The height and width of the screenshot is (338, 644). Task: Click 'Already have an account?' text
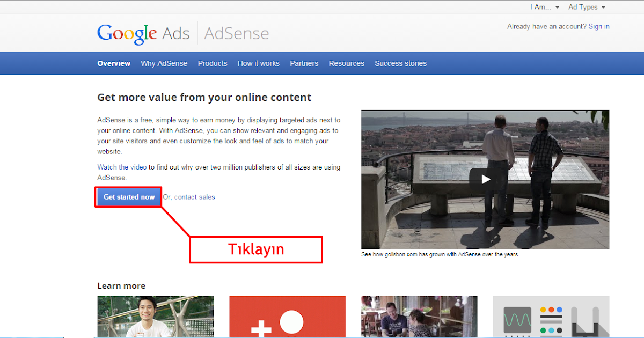click(547, 26)
